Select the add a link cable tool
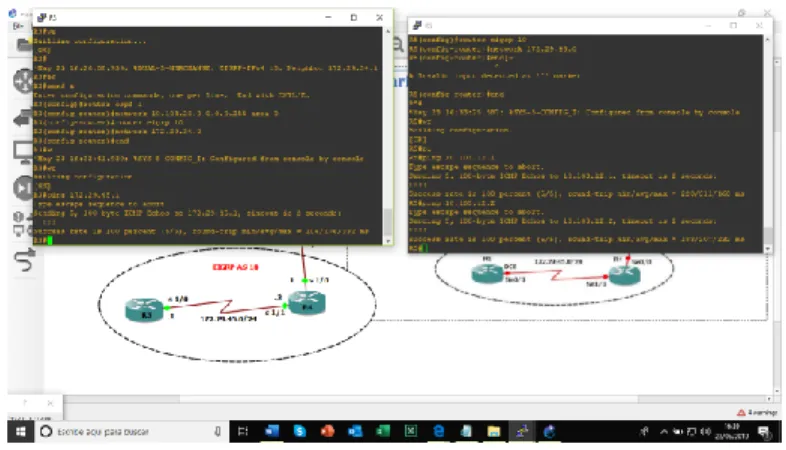 coord(24,260)
